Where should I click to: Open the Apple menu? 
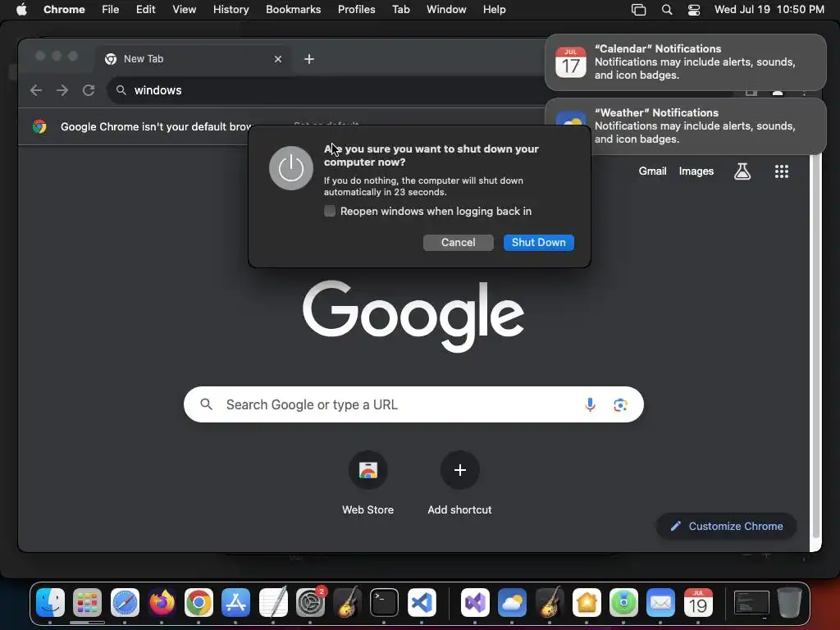tap(21, 10)
